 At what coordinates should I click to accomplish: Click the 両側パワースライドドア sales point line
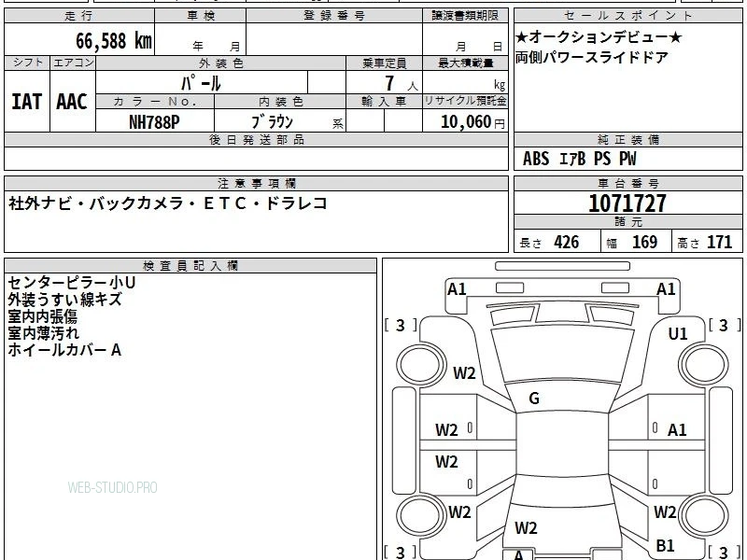(592, 58)
